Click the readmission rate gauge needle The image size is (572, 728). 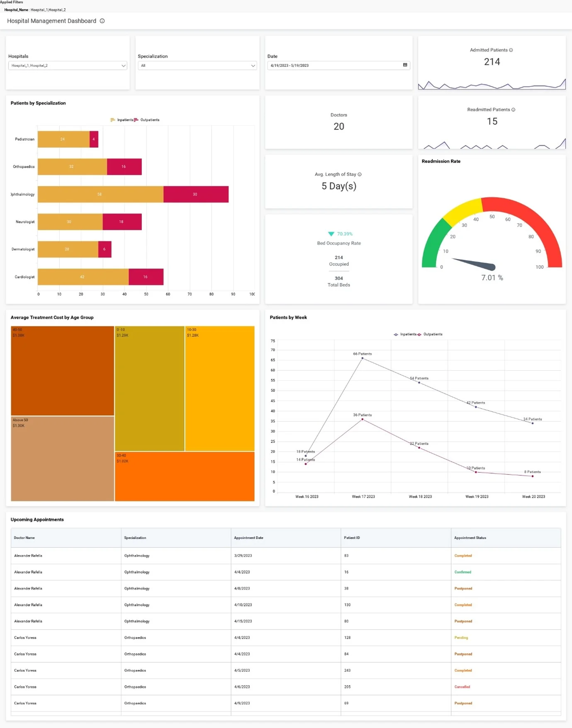(x=474, y=264)
